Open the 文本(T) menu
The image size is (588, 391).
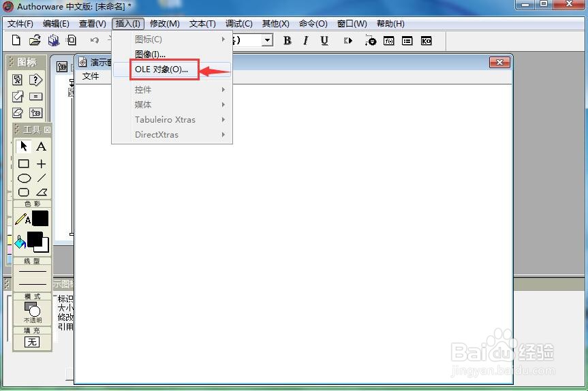pyautogui.click(x=202, y=24)
